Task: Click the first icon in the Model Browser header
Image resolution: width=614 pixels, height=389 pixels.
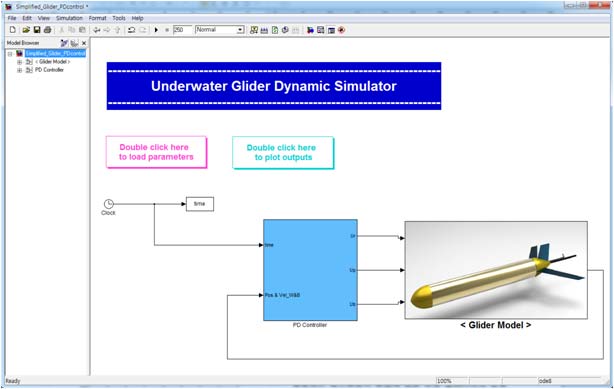Action: click(x=64, y=43)
